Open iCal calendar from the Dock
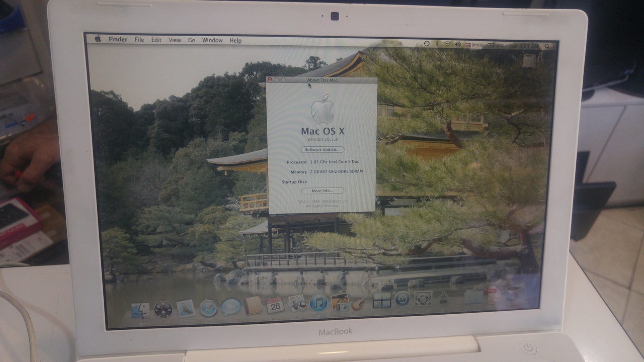 [275, 304]
